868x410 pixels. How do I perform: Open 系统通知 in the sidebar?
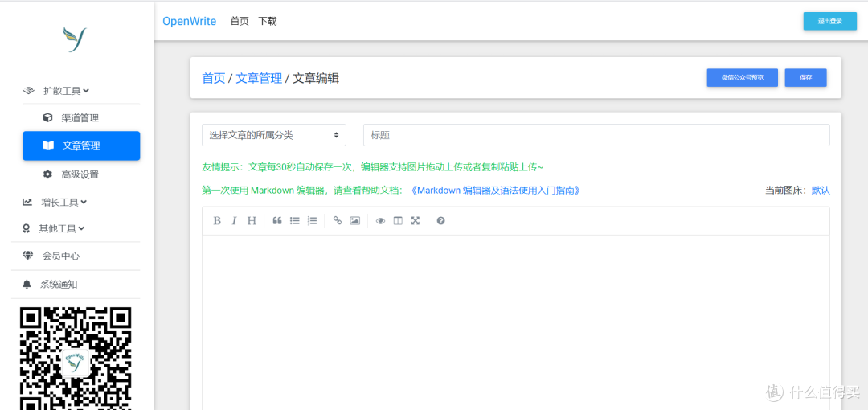point(59,284)
